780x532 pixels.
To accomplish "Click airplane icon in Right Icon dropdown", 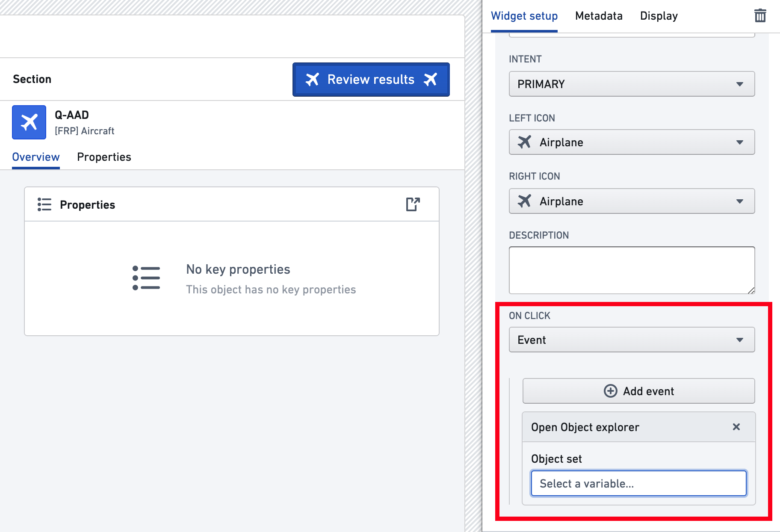I will click(x=524, y=201).
